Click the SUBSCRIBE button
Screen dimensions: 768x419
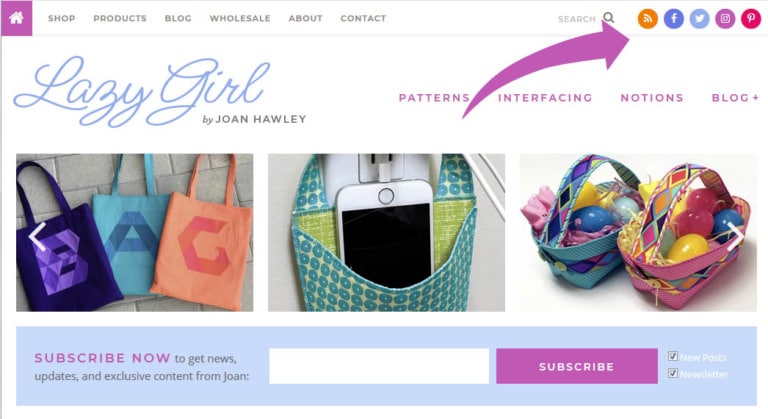pyautogui.click(x=576, y=366)
